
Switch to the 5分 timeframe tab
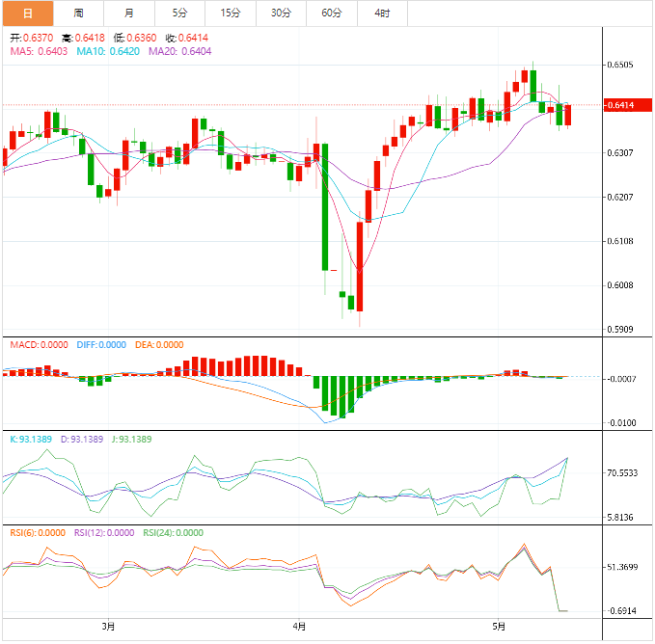[180, 13]
